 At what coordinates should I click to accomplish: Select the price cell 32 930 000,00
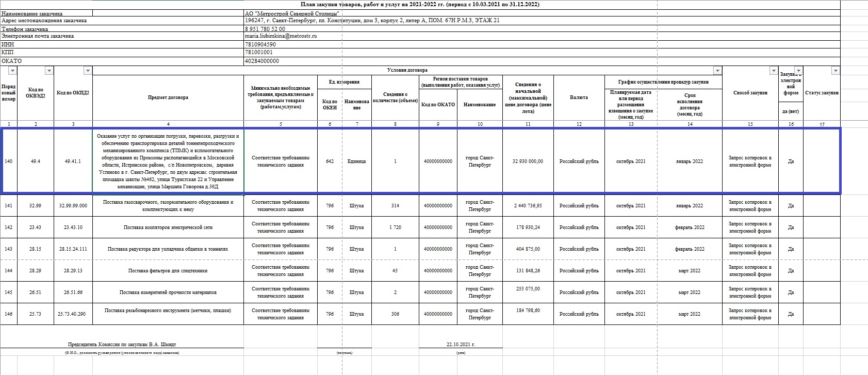point(528,161)
